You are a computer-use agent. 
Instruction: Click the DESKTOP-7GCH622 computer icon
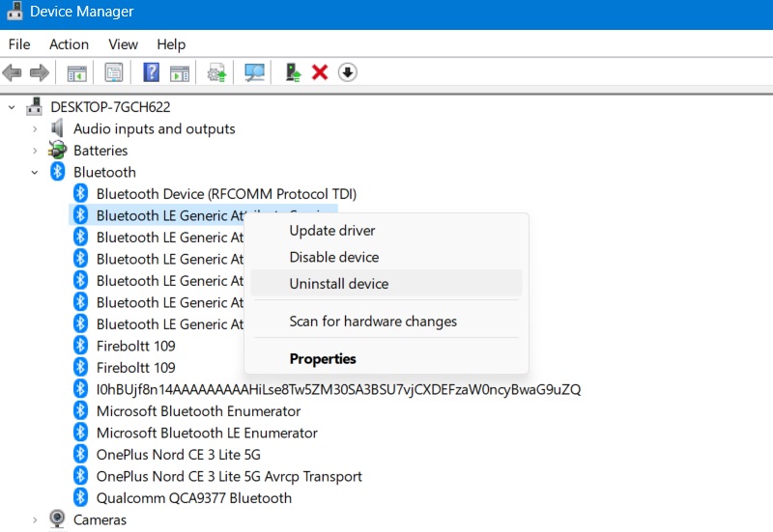pyautogui.click(x=35, y=106)
